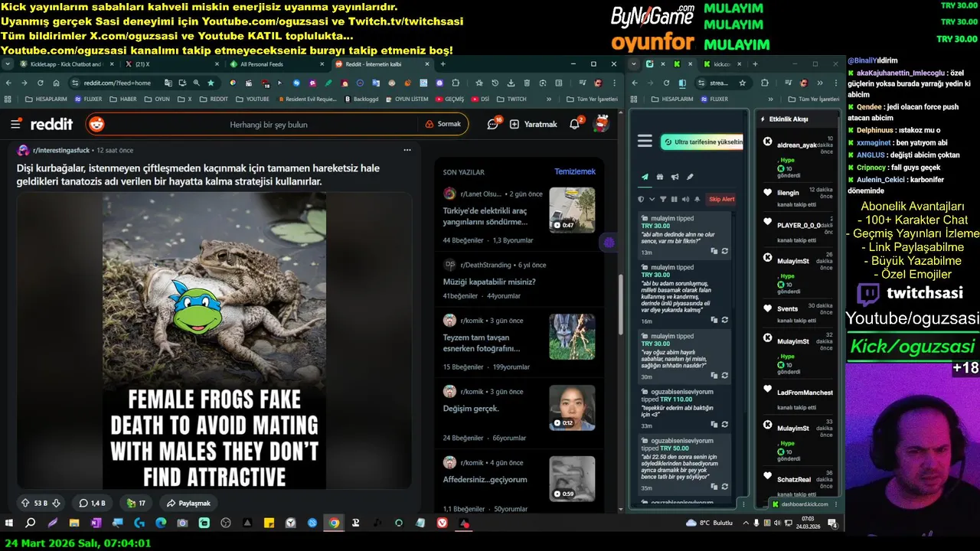
Task: Open the weather widget 8°C Bulutlu
Action: pyautogui.click(x=710, y=523)
